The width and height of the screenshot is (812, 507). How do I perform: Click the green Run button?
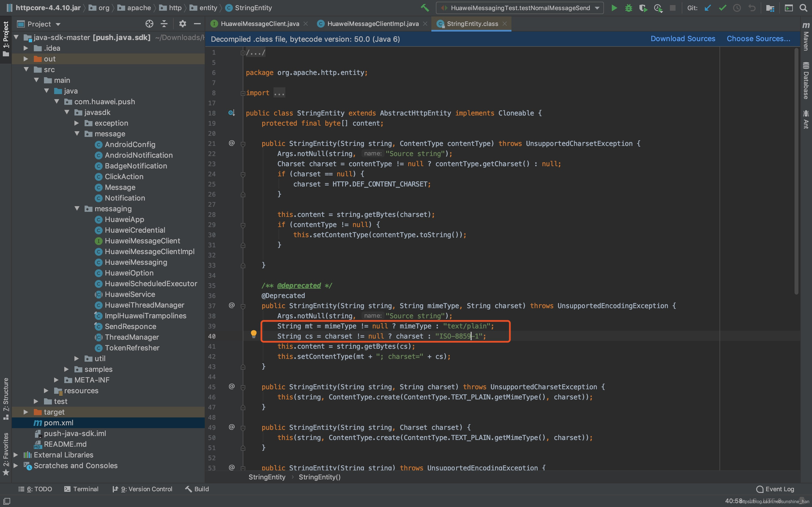pyautogui.click(x=614, y=8)
